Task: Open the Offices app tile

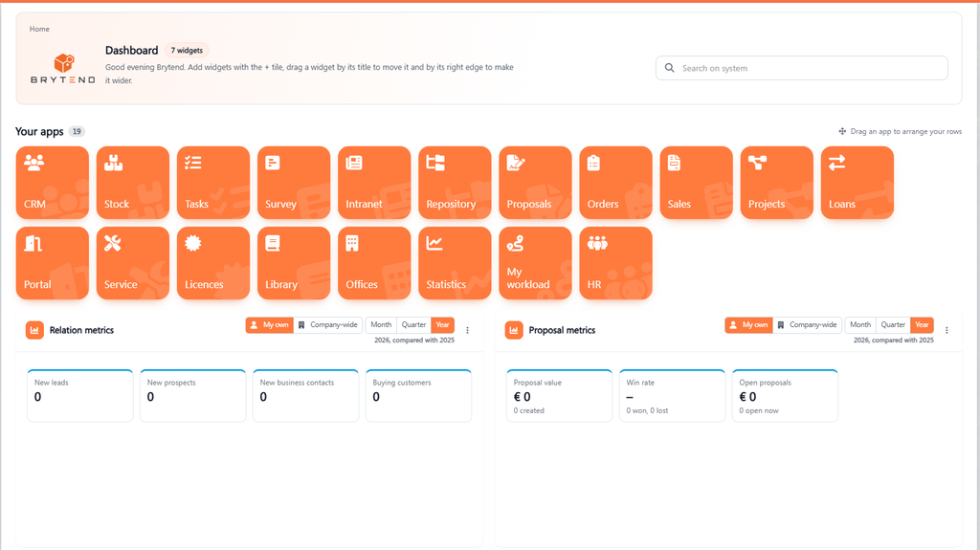Action: click(374, 263)
